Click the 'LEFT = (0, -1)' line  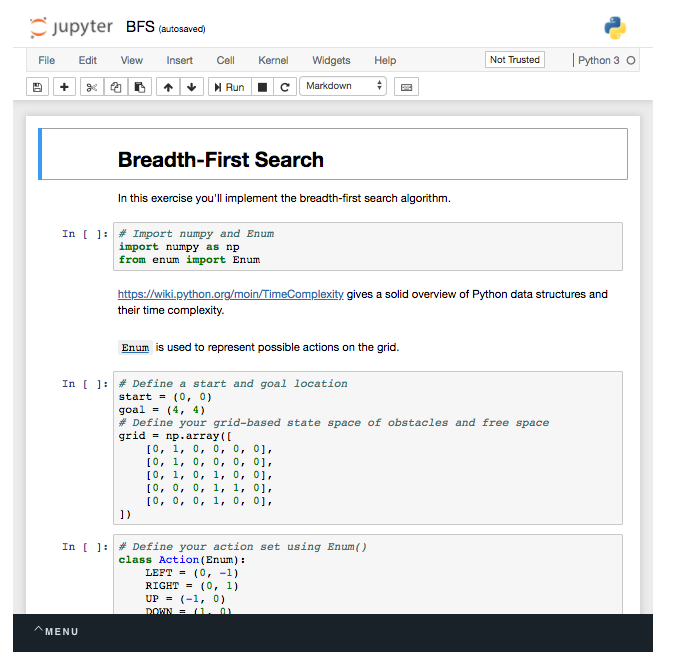point(191,573)
